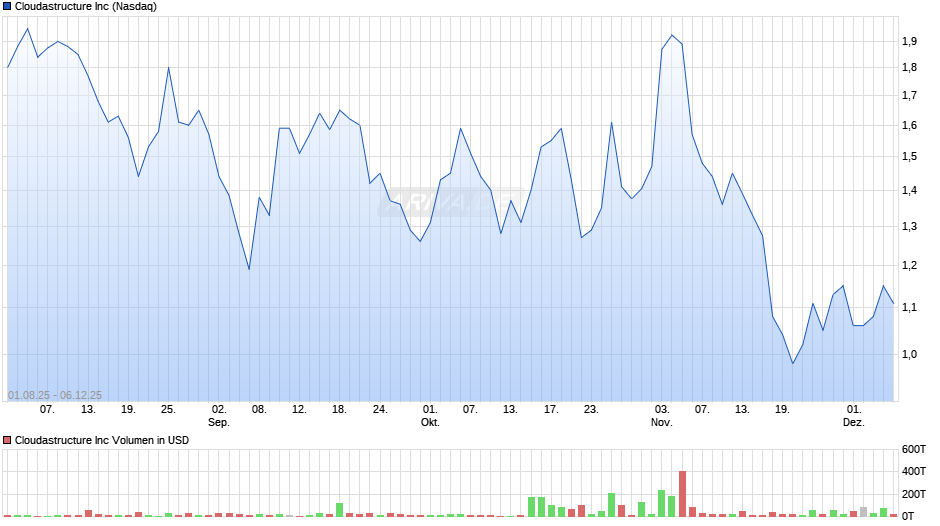
Task: Click the 1,4 price axis label
Action: [909, 191]
